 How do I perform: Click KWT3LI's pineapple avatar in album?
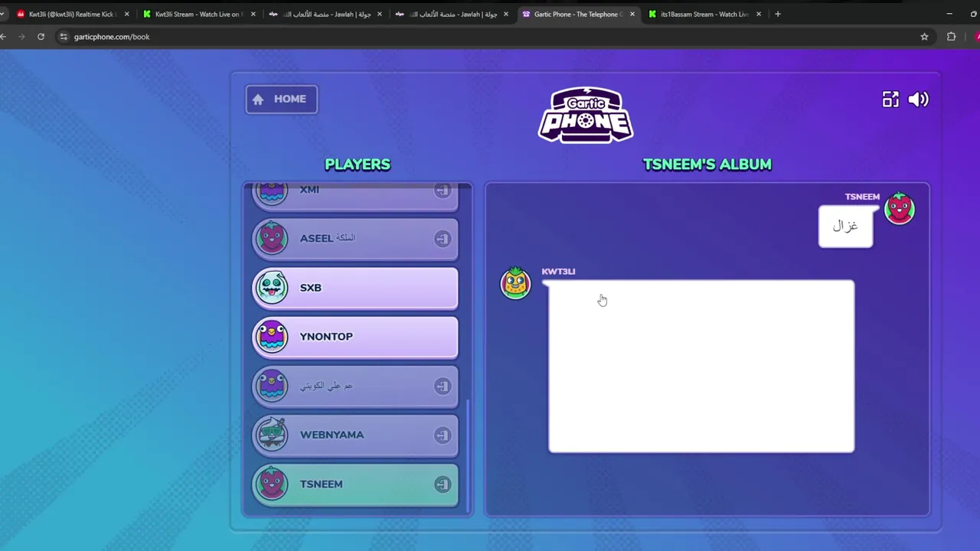point(515,282)
